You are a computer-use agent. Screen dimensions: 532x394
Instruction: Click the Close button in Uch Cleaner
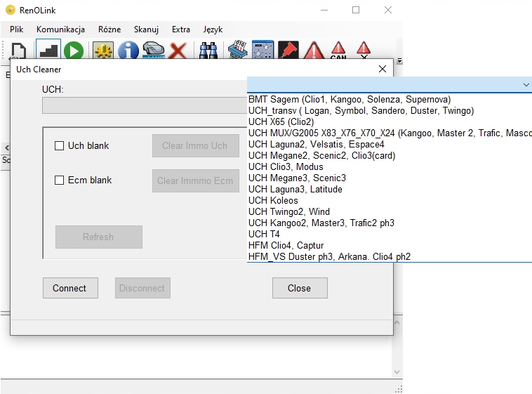tap(300, 288)
